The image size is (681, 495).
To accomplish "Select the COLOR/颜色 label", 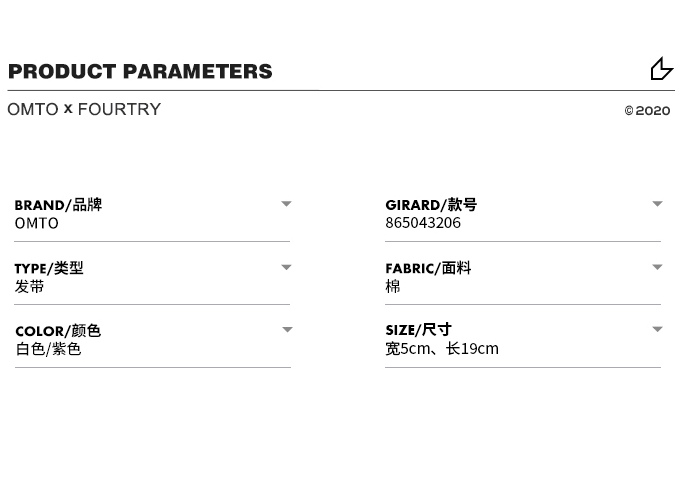I will point(58,331).
